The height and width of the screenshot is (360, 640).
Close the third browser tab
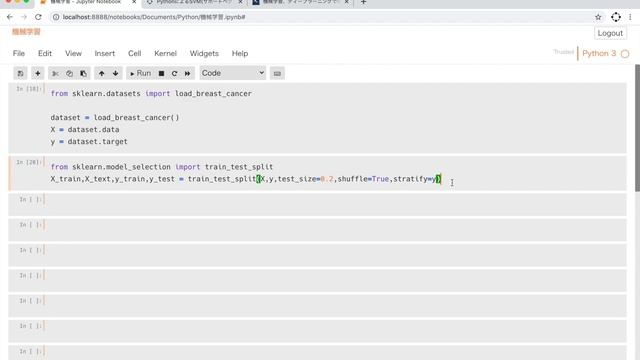pyautogui.click(x=347, y=2)
